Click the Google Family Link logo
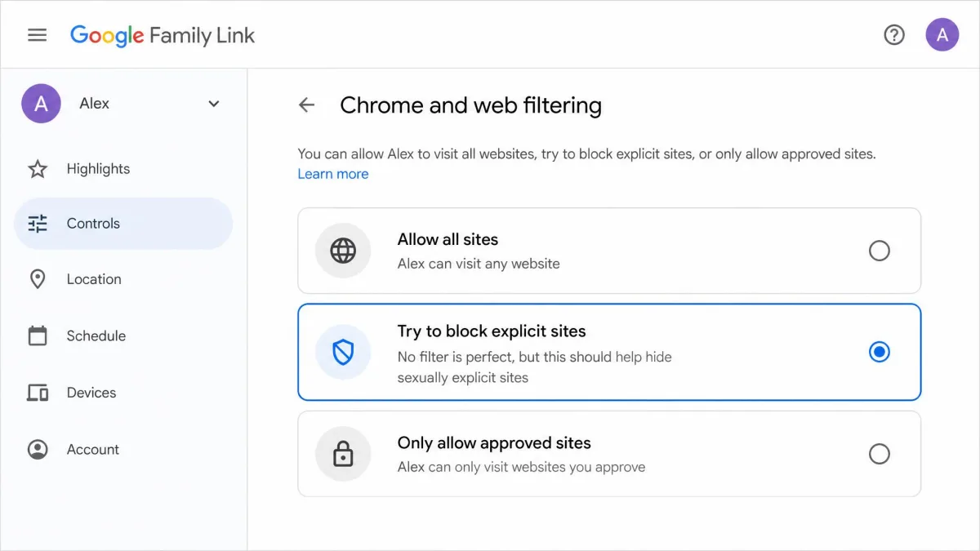Screen dimensions: 980x551 click(163, 35)
